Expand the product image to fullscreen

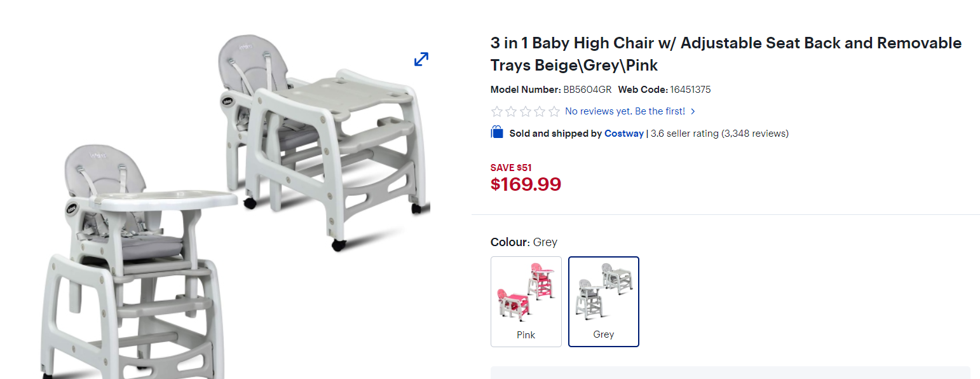click(421, 59)
